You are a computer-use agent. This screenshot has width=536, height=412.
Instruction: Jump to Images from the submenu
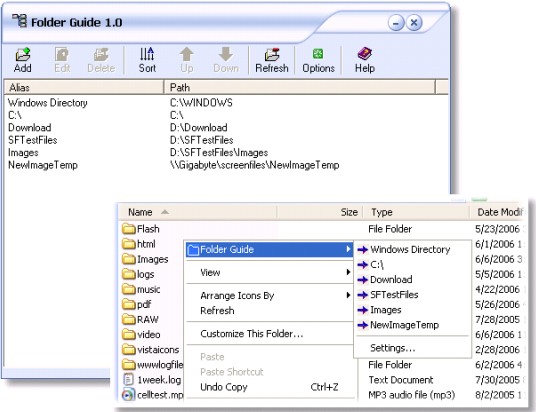(x=386, y=310)
